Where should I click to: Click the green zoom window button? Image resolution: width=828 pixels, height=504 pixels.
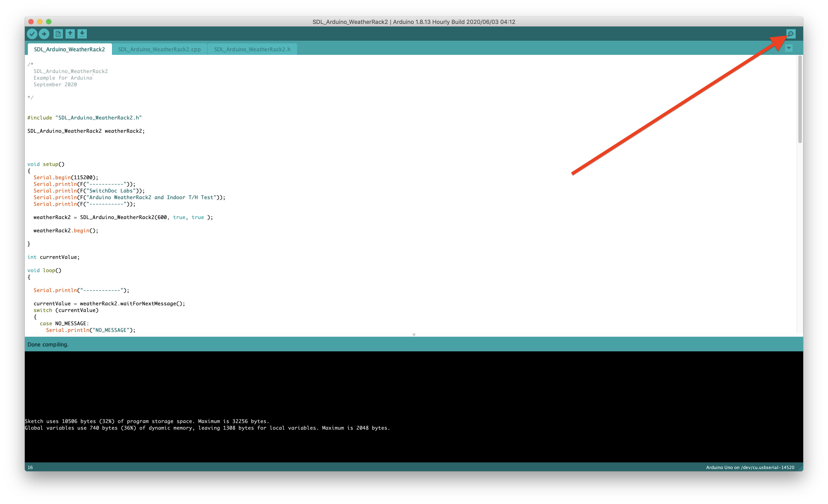pos(49,22)
